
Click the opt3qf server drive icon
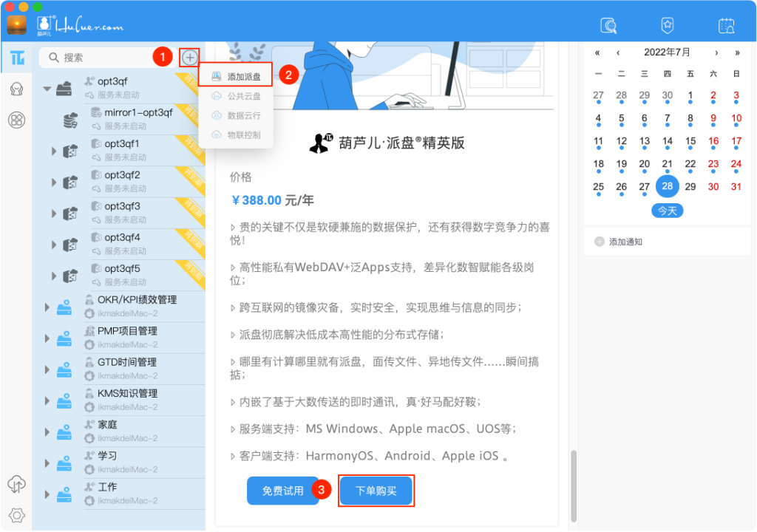(64, 89)
